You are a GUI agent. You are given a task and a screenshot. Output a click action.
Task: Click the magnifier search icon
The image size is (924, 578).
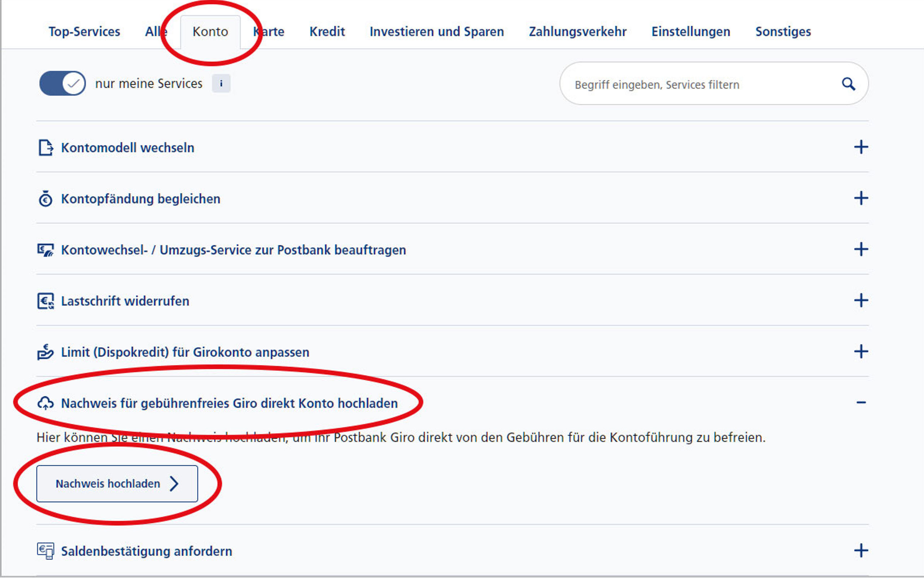point(849,84)
